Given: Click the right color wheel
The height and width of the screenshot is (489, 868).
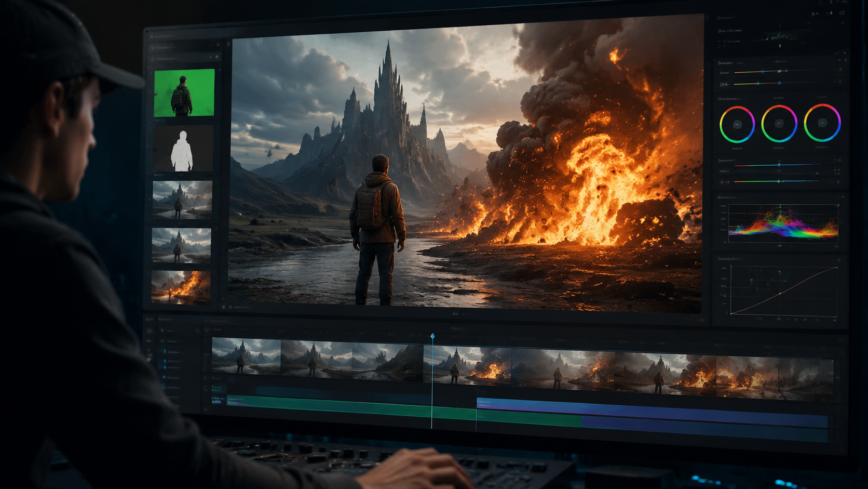Looking at the screenshot, I should [822, 123].
